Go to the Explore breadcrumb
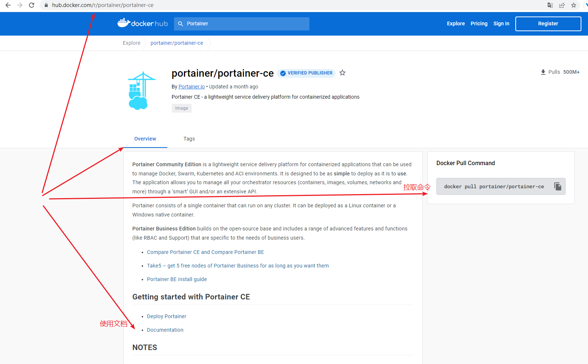 click(131, 43)
